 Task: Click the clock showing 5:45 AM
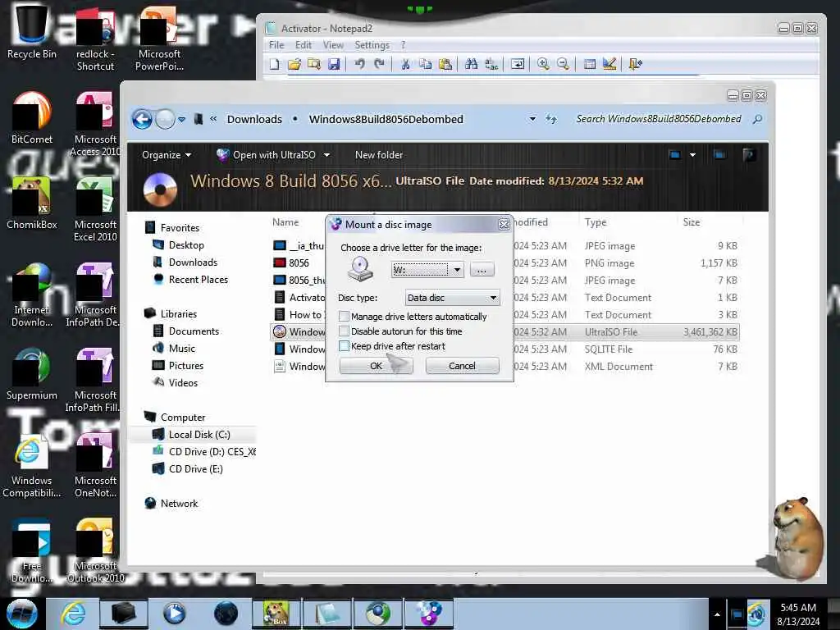tap(797, 608)
